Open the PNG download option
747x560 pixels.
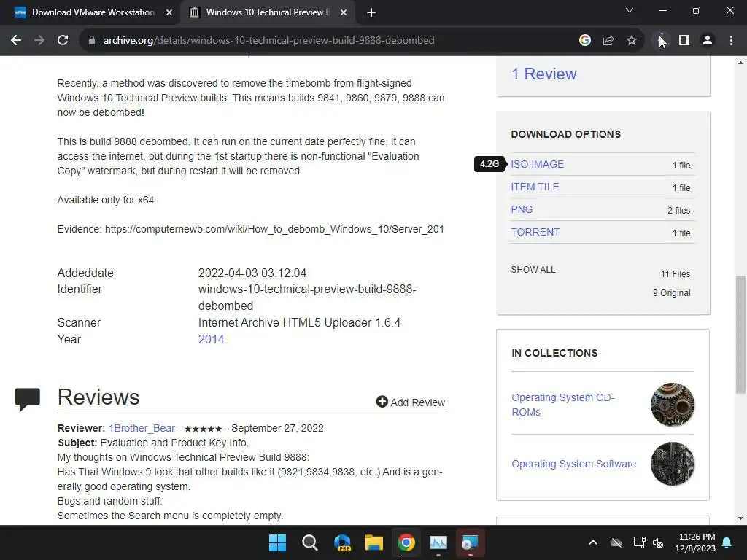(522, 209)
